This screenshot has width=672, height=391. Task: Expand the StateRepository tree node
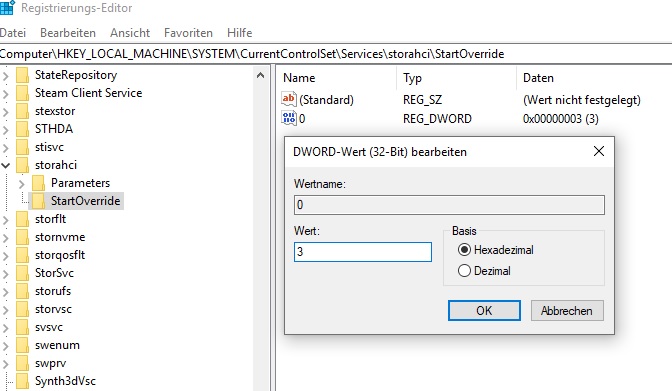click(6, 76)
